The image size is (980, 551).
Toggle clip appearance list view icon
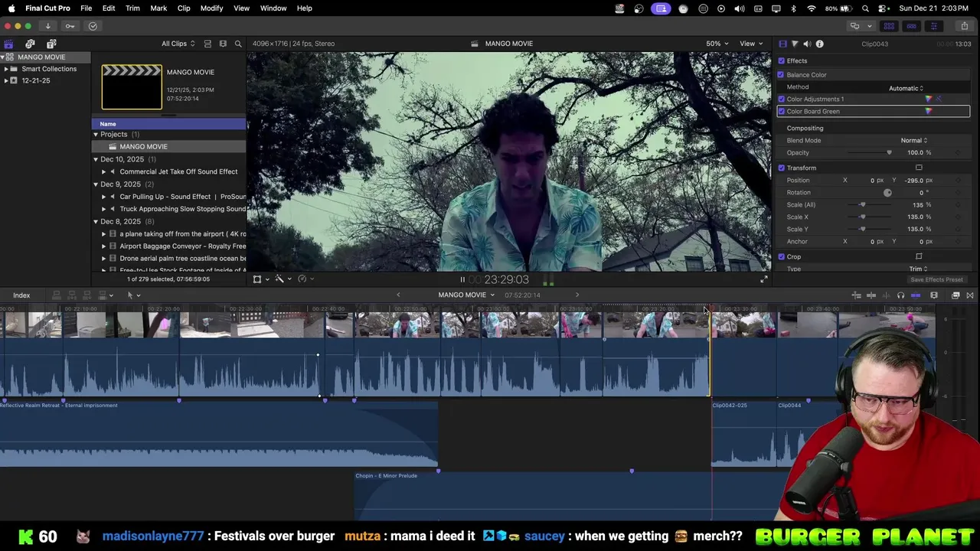click(x=207, y=44)
